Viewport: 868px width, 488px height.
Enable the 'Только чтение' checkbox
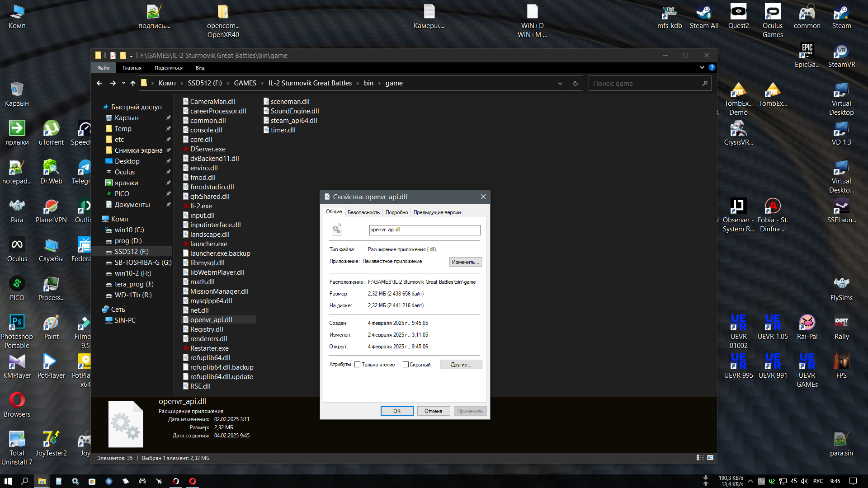point(358,365)
